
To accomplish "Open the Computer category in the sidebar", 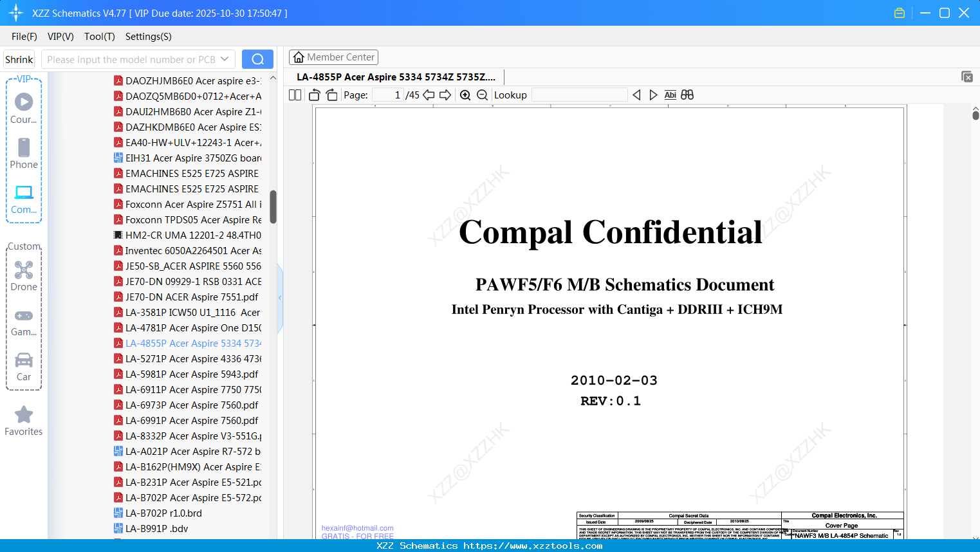I will (x=24, y=199).
